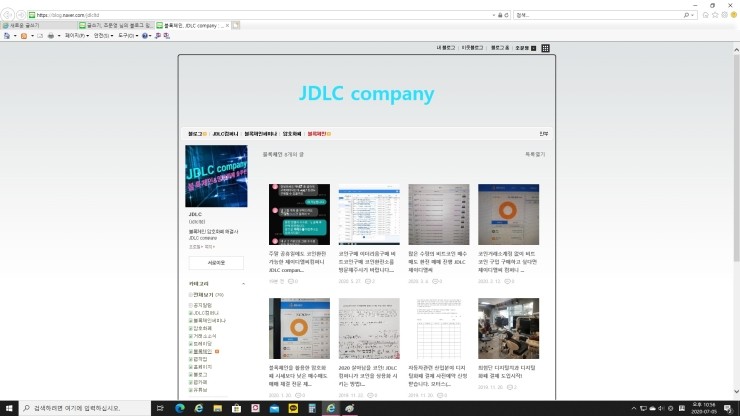This screenshot has width=740, height=416.
Task: Open the 페이지(P) menu dropdown
Action: tap(77, 35)
